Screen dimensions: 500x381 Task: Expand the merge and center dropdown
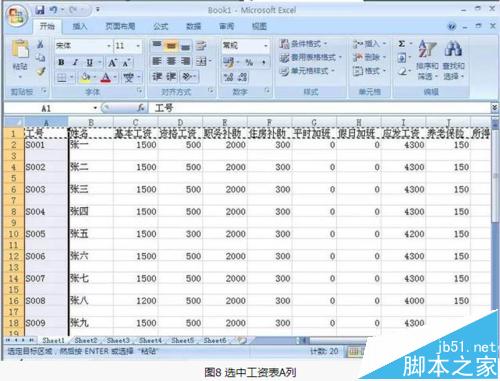[x=210, y=61]
